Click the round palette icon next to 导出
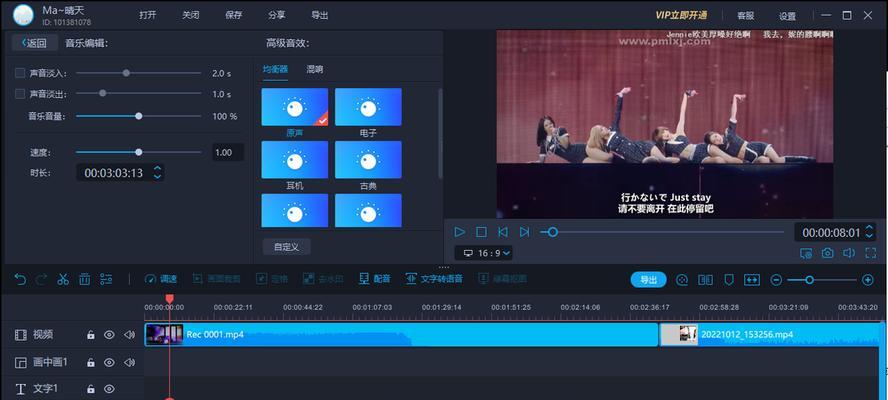888x400 pixels. tap(682, 279)
